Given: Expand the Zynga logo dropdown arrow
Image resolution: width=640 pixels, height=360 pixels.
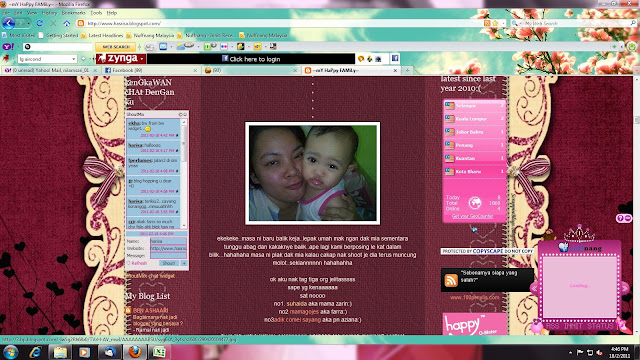Looking at the screenshot, I should pyautogui.click(x=142, y=59).
